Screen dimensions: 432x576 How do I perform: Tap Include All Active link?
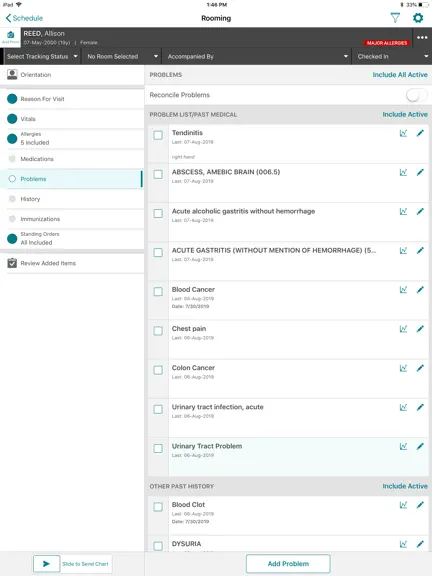coord(400,75)
